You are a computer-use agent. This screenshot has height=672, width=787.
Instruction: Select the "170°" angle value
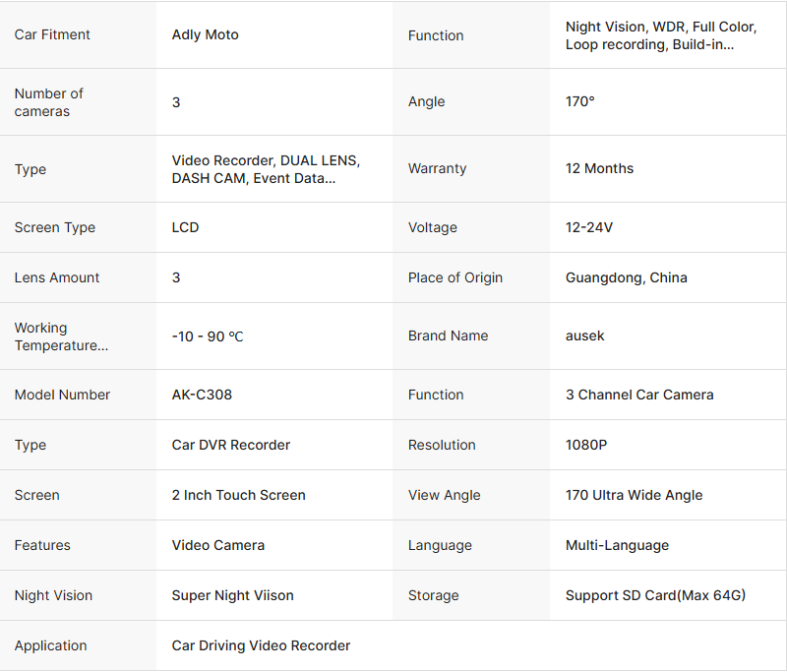[580, 102]
